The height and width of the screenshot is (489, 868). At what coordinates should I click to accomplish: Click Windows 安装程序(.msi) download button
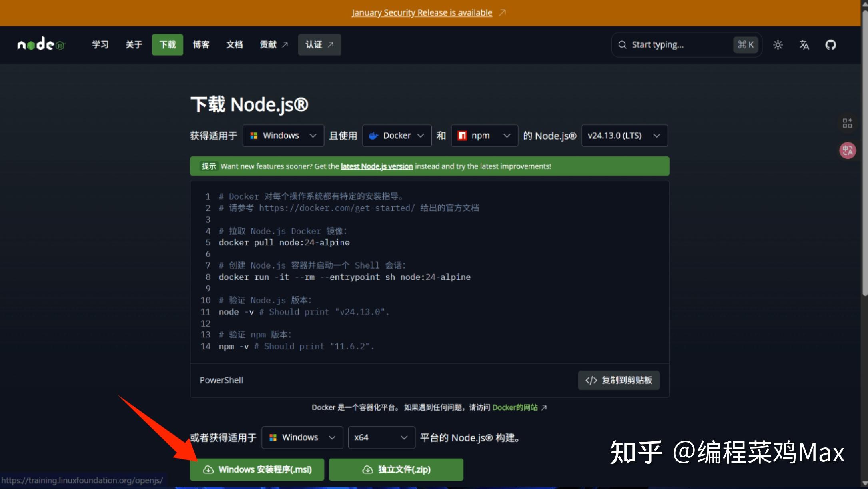[x=257, y=469]
